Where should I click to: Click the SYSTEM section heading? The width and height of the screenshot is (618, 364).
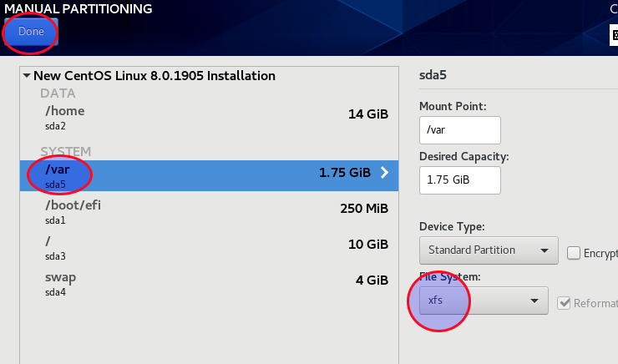pos(65,152)
